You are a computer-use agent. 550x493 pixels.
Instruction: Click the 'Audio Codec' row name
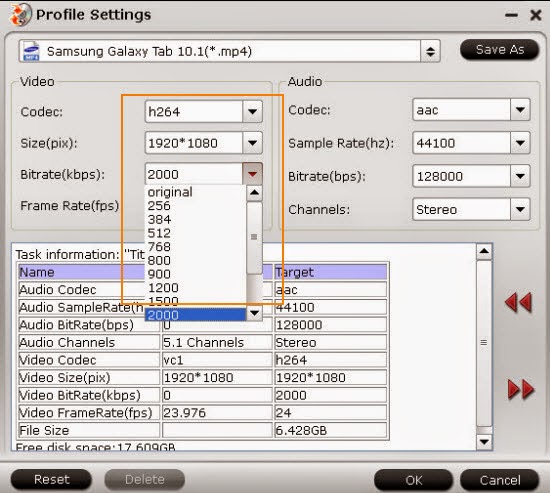81,289
